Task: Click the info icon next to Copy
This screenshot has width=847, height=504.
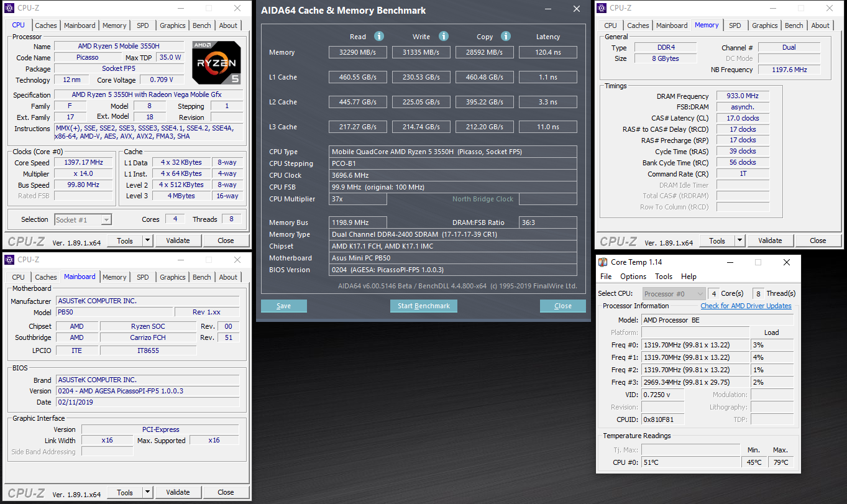Action: 506,37
